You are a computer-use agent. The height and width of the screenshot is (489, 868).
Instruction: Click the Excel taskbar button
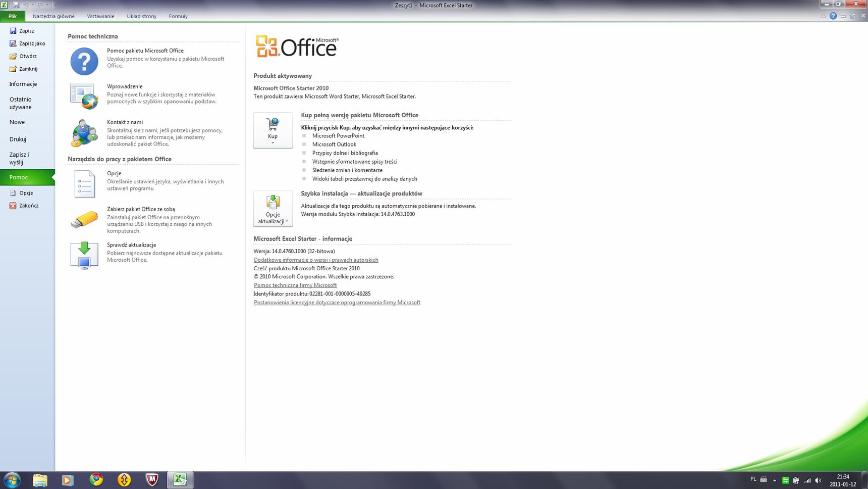point(180,479)
